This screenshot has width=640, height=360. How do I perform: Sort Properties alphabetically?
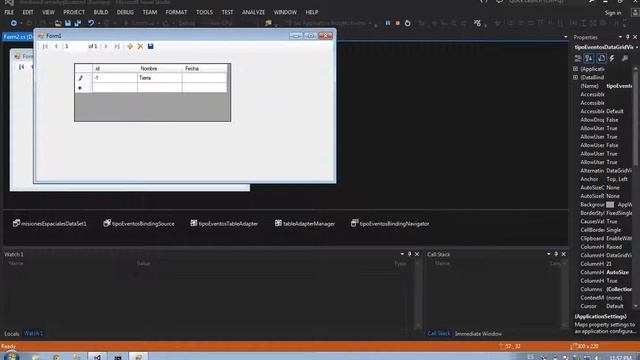[x=589, y=59]
